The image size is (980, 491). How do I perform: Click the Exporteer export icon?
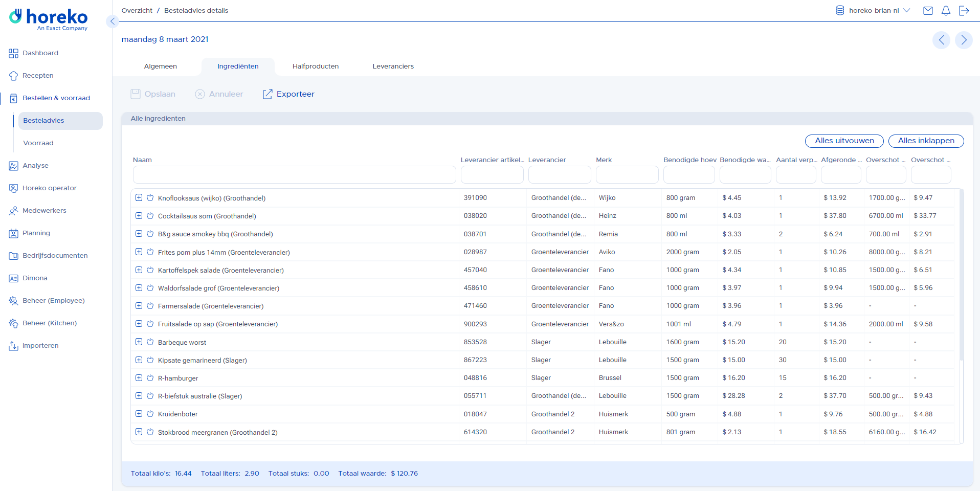pos(268,94)
